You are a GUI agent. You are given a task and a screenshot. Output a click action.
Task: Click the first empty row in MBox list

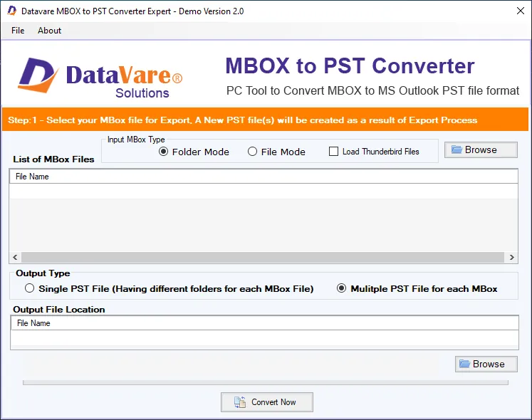264,191
